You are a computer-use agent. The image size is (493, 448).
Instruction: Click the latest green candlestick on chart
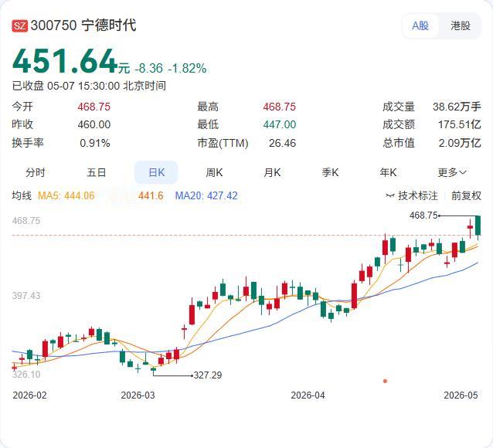pyautogui.click(x=478, y=226)
